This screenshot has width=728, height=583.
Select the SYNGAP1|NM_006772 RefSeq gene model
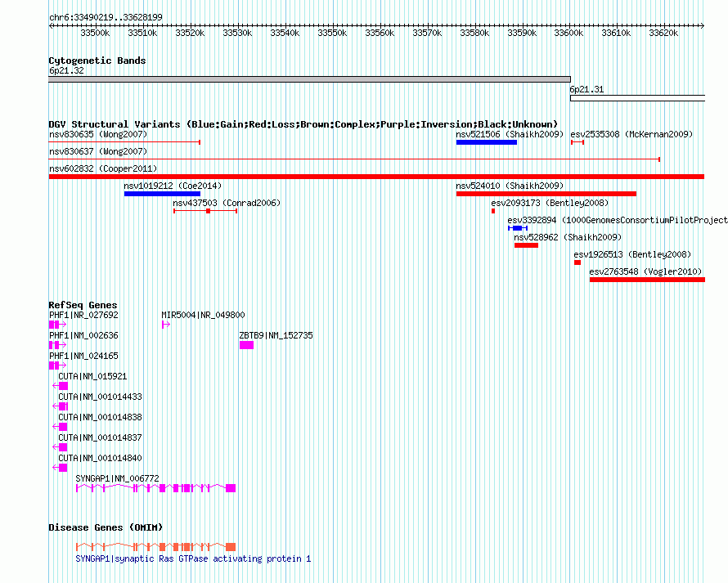(156, 488)
